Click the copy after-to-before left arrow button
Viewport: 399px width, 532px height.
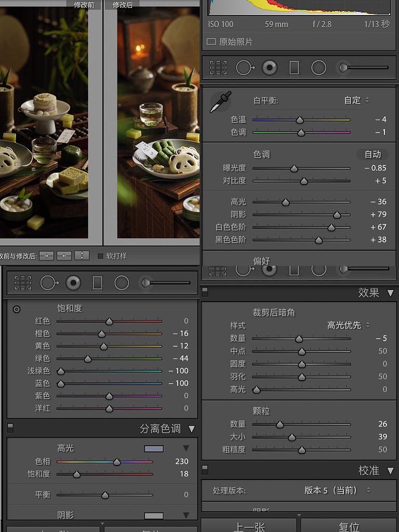[x=64, y=255]
